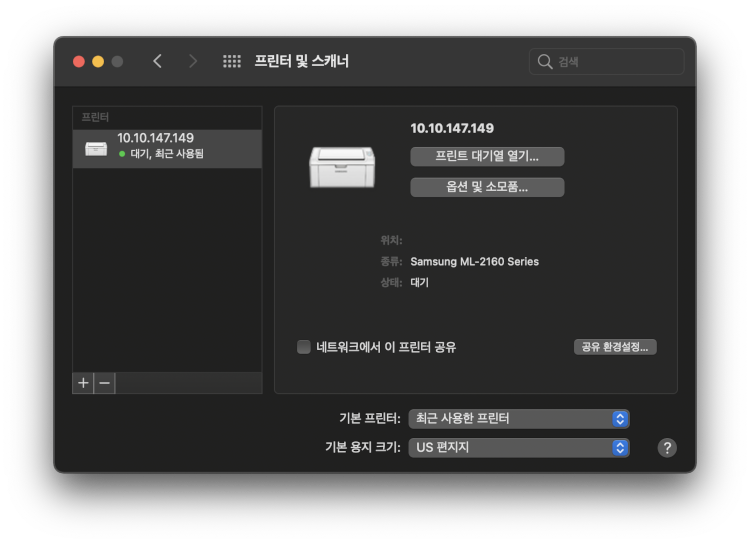Remove printer with the minus button

(105, 383)
